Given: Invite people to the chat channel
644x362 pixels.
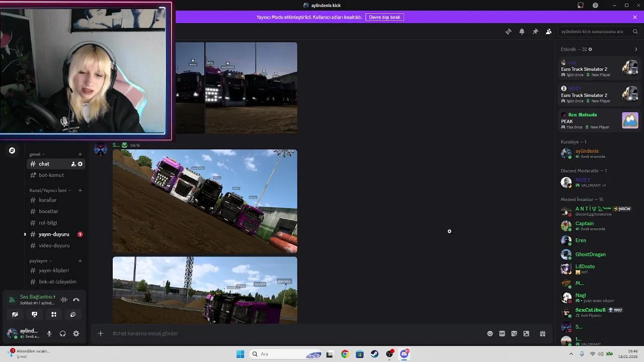Looking at the screenshot, I should [x=73, y=164].
